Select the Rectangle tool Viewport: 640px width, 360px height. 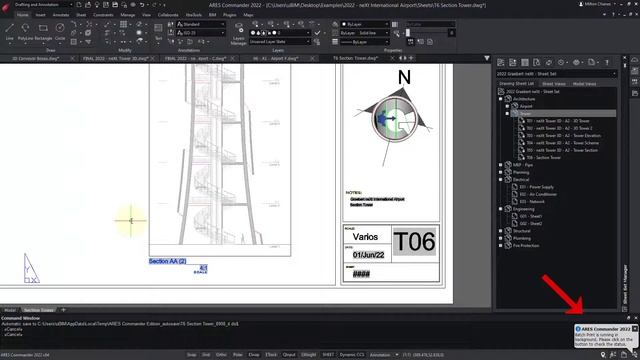point(43,31)
